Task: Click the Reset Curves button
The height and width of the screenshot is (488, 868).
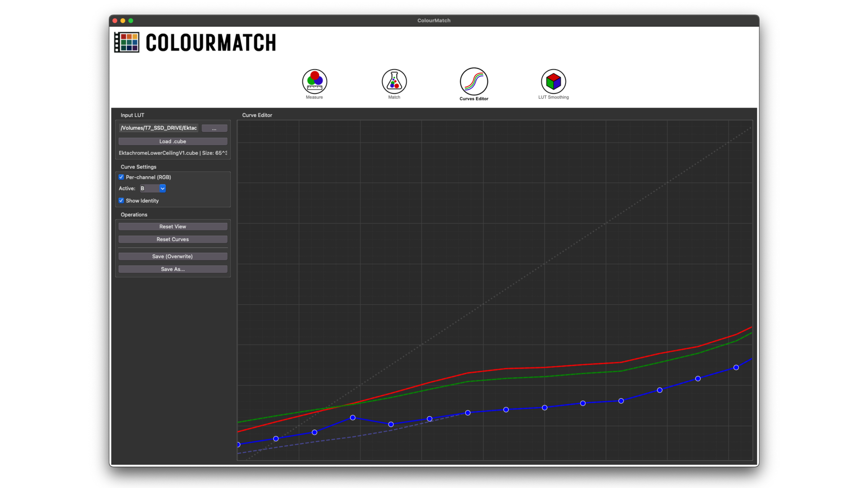Action: click(173, 239)
